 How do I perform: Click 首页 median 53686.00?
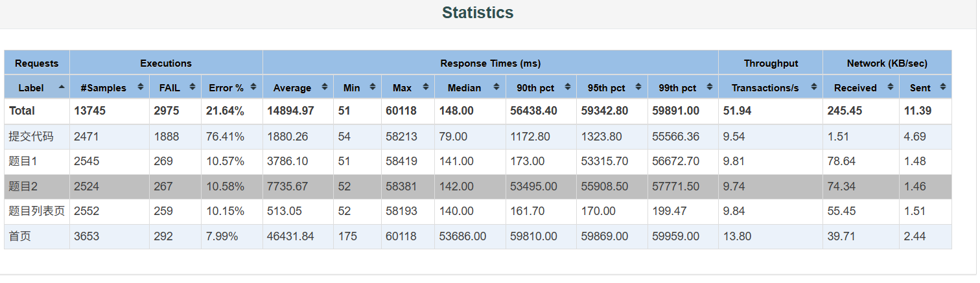coord(462,236)
